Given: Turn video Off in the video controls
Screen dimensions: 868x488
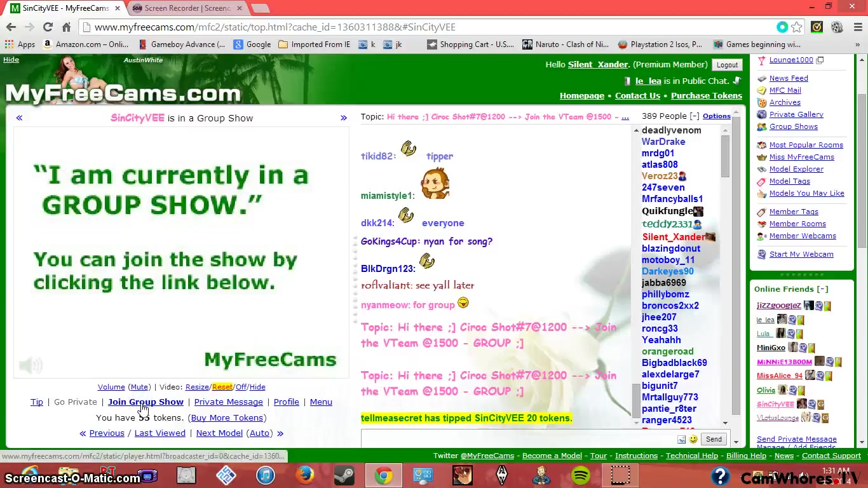Looking at the screenshot, I should (x=241, y=387).
